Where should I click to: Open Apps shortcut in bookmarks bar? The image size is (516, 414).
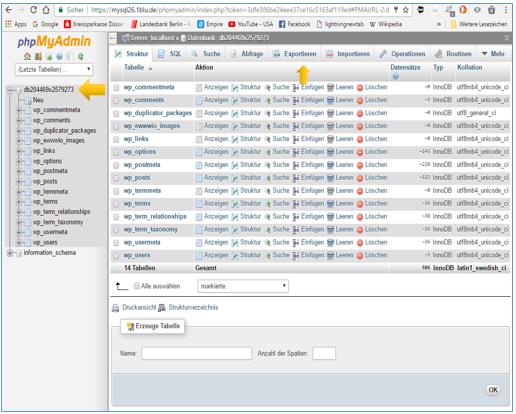tap(16, 24)
